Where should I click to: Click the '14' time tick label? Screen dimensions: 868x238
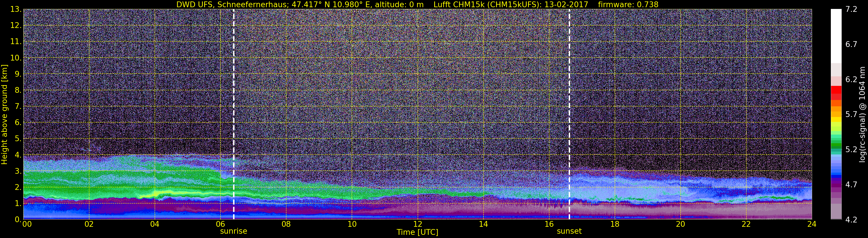(x=483, y=224)
